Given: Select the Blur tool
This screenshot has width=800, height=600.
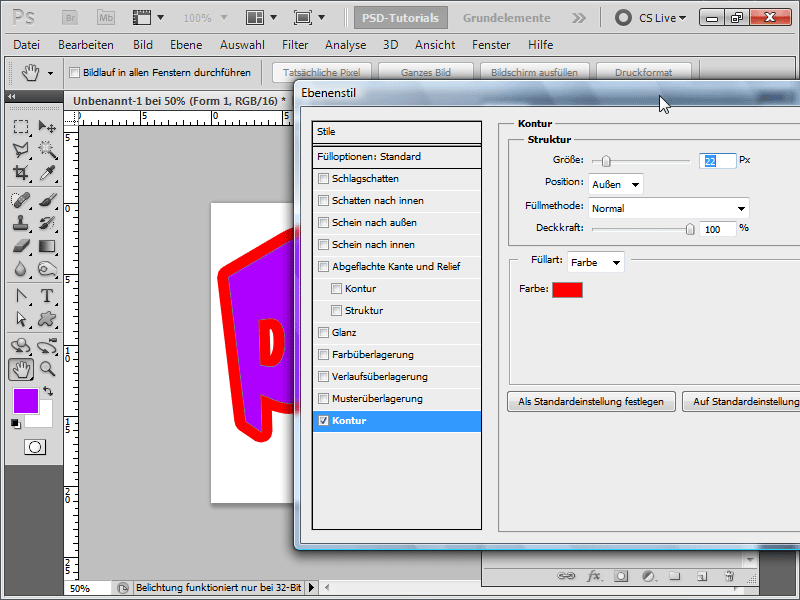Looking at the screenshot, I should tap(20, 269).
